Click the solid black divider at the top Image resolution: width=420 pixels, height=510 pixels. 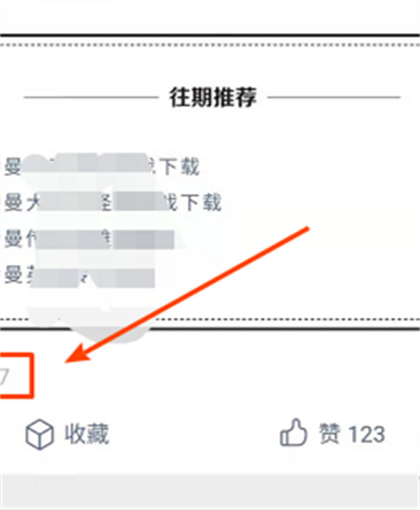click(210, 35)
